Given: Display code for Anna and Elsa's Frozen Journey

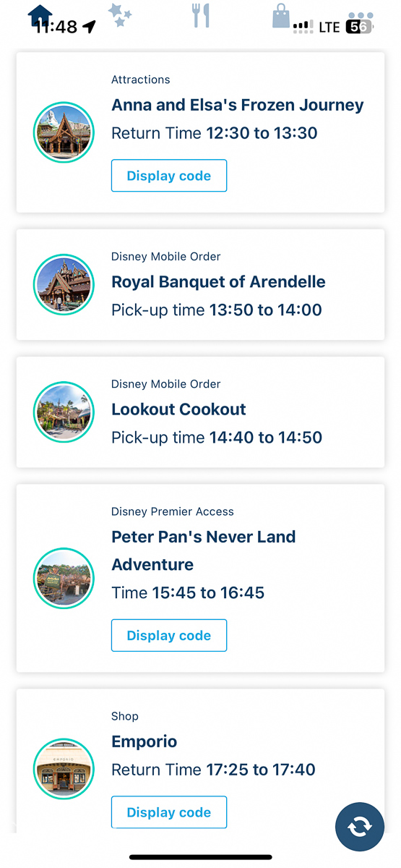Looking at the screenshot, I should (x=169, y=176).
